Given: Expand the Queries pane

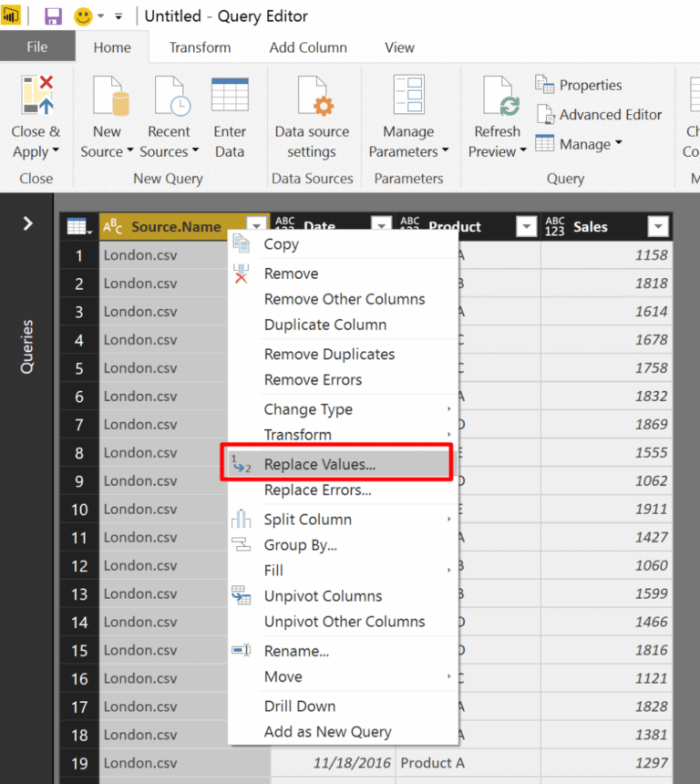Looking at the screenshot, I should (x=27, y=223).
